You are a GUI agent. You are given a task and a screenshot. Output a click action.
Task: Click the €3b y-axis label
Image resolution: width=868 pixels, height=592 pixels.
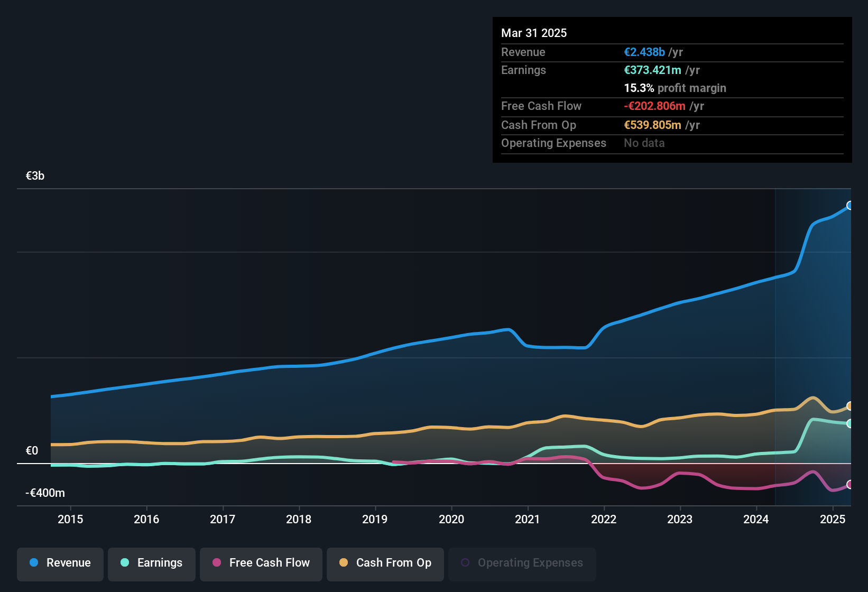tap(35, 175)
